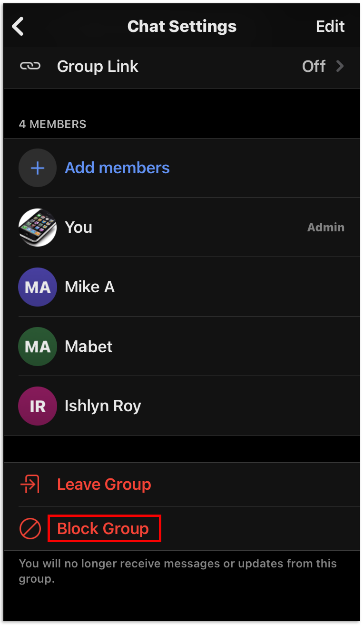
Task: Tap your phone profile picture avatar
Action: pyautogui.click(x=38, y=228)
